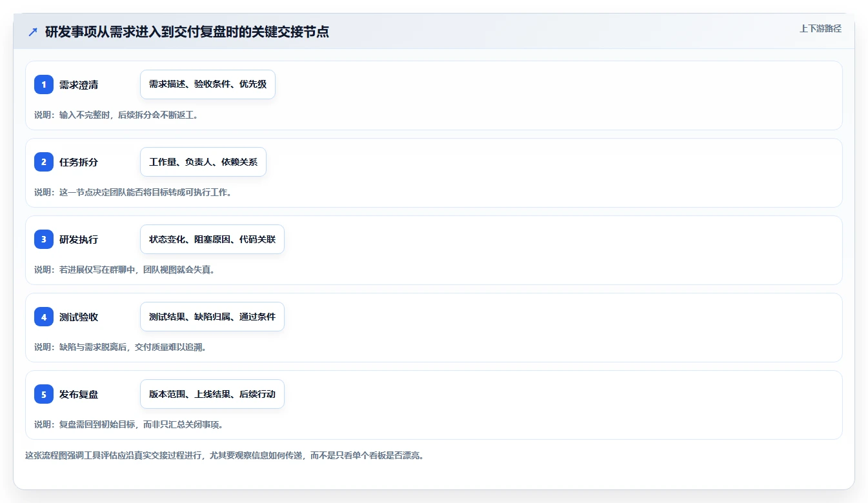Select step badge number 2
Viewport: 868px width, 503px height.
pos(44,162)
